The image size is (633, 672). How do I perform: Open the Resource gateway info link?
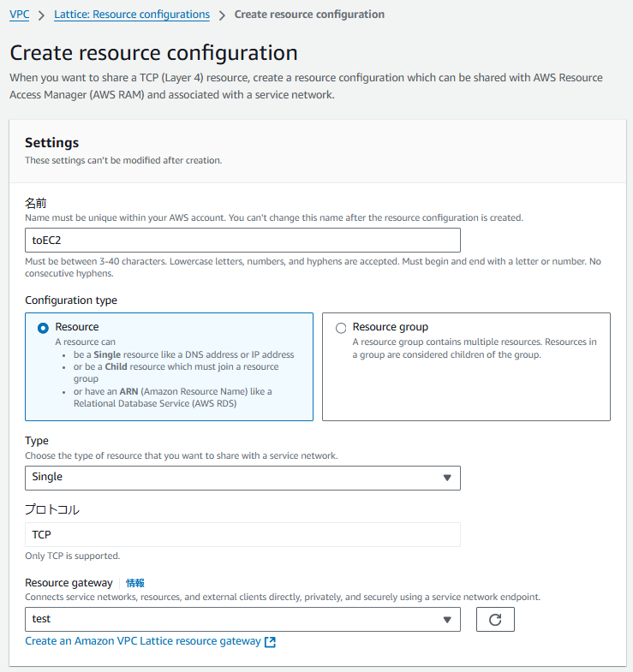(x=135, y=583)
